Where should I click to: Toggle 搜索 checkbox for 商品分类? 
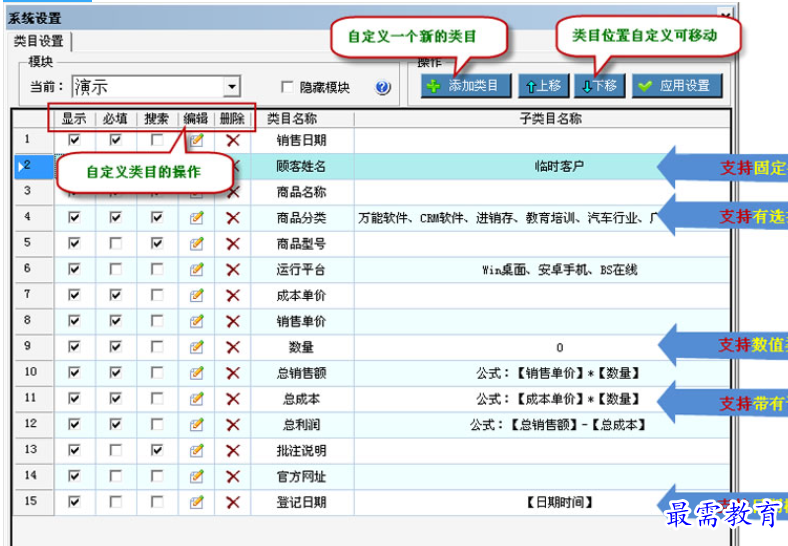point(157,217)
